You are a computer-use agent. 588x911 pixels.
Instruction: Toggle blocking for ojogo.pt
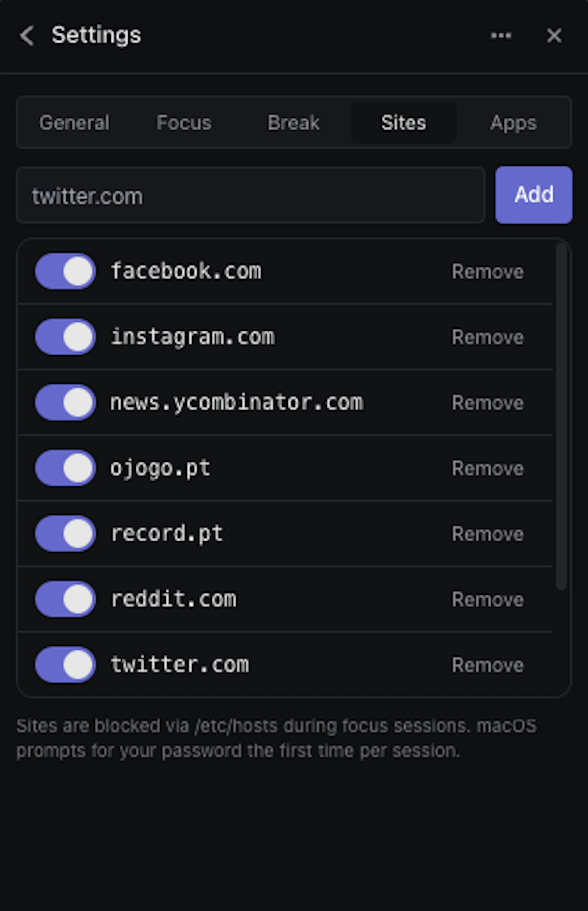(65, 468)
